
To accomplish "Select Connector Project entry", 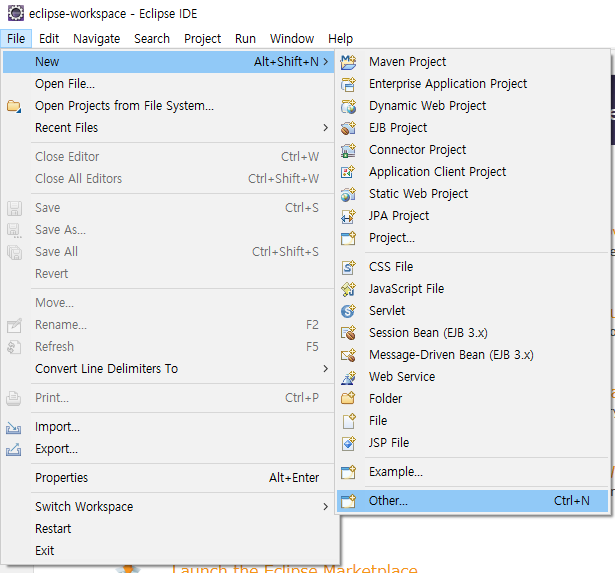I will tap(472, 150).
